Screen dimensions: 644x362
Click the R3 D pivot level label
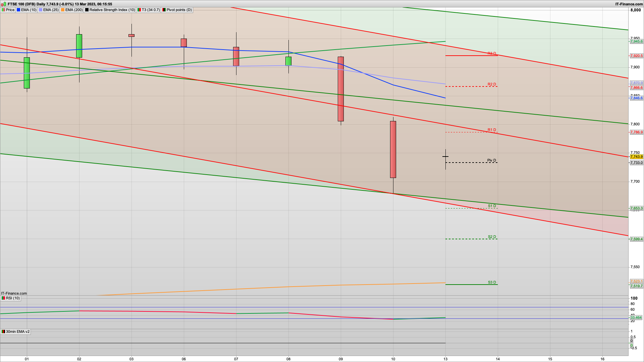[x=492, y=53]
